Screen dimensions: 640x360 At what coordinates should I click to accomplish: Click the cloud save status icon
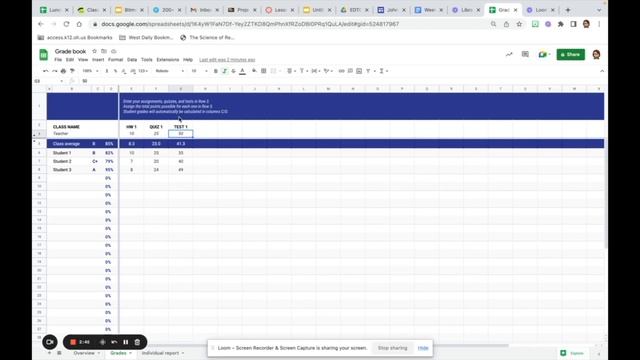coord(114,51)
